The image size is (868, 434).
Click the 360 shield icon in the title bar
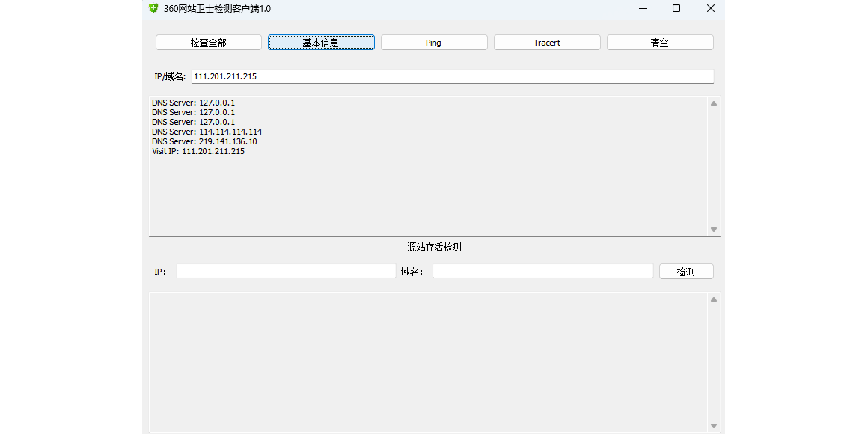(x=154, y=8)
